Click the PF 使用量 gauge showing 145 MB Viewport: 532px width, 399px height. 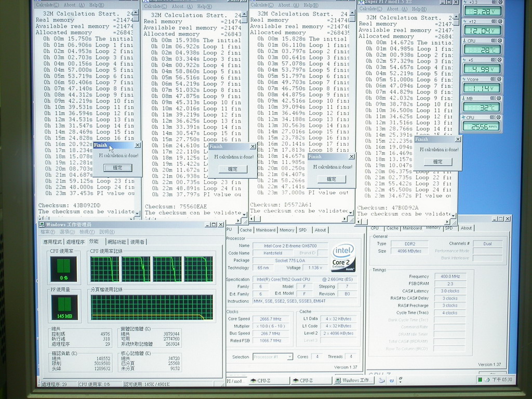point(64,308)
